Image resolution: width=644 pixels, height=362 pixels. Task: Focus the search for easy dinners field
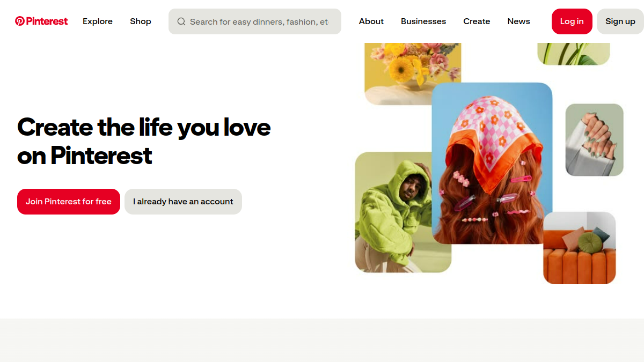pyautogui.click(x=255, y=21)
